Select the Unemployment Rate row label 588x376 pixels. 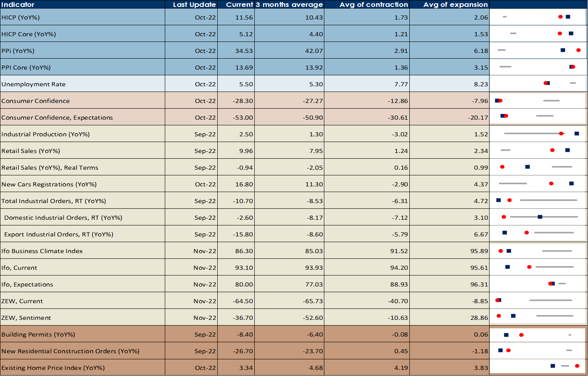click(33, 84)
